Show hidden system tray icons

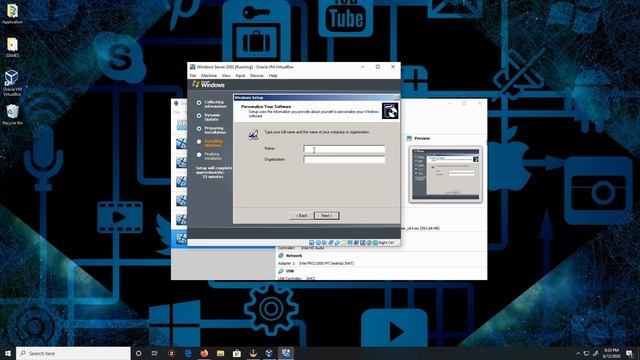click(578, 353)
